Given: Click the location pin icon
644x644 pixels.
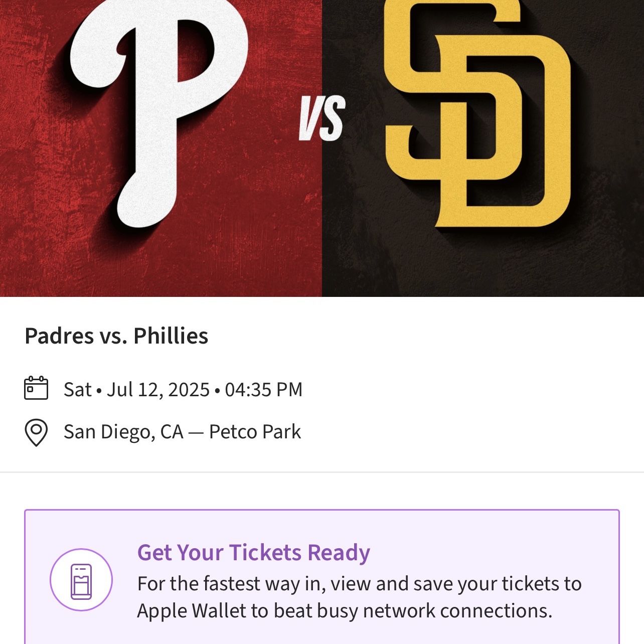Looking at the screenshot, I should pyautogui.click(x=36, y=432).
